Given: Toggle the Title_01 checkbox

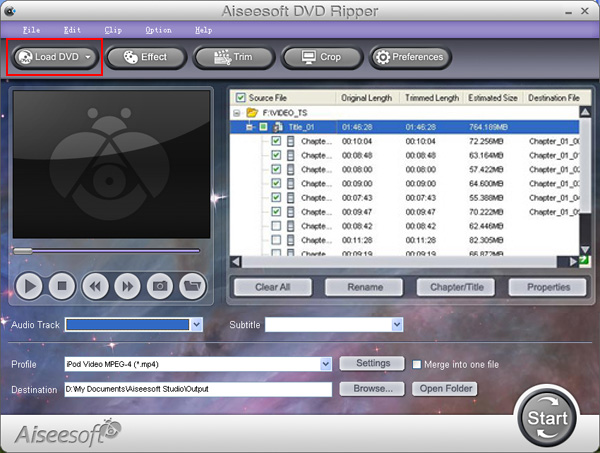Looking at the screenshot, I should pos(264,127).
